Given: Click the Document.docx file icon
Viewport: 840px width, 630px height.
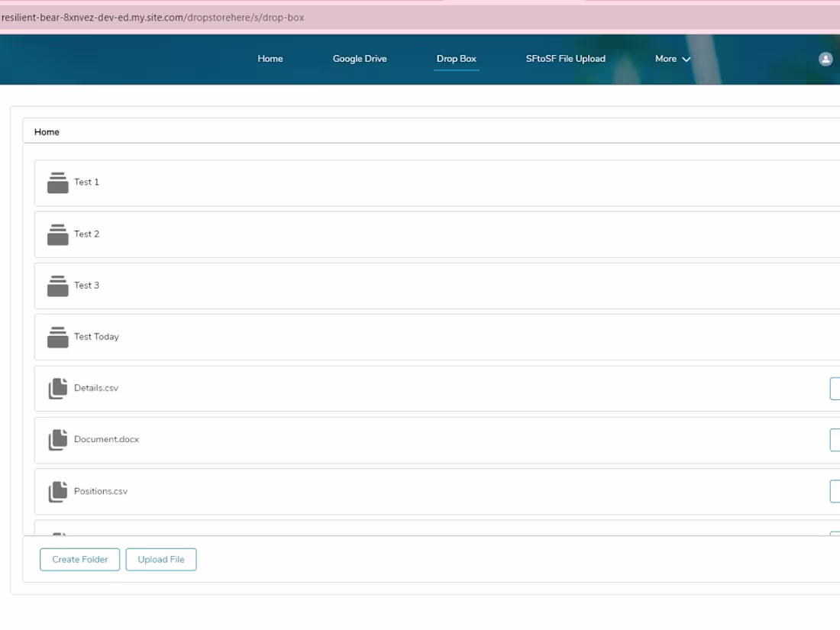Looking at the screenshot, I should tap(57, 439).
